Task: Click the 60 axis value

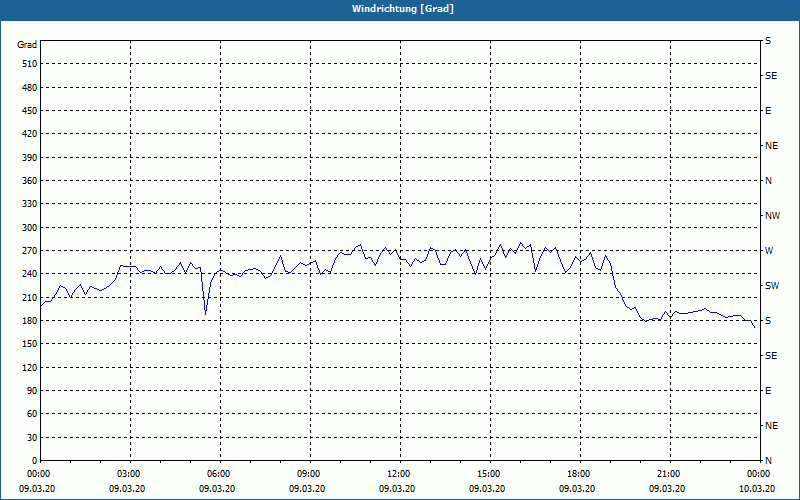Action: (x=32, y=414)
